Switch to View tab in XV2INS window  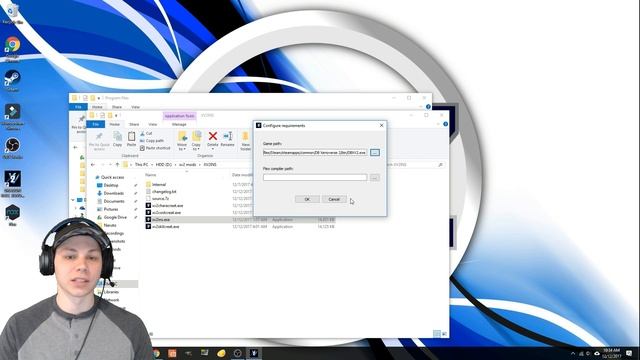(x=153, y=124)
